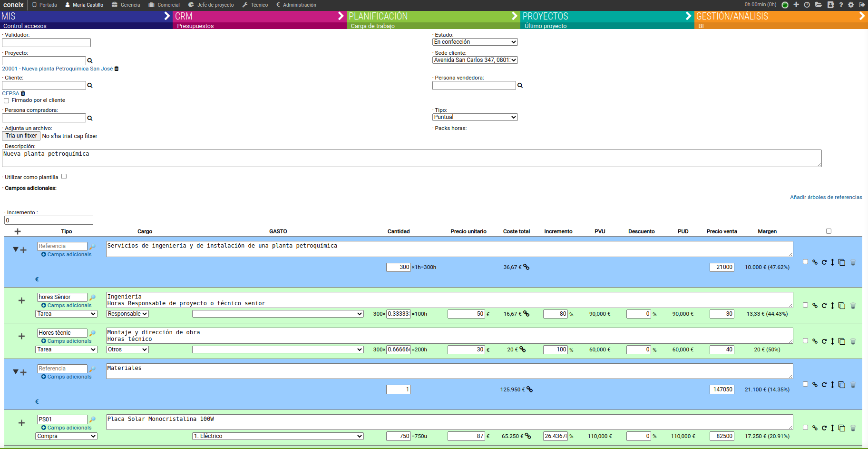Search Persona compradora with magnifier icon
Image resolution: width=868 pixels, height=449 pixels.
coord(90,118)
